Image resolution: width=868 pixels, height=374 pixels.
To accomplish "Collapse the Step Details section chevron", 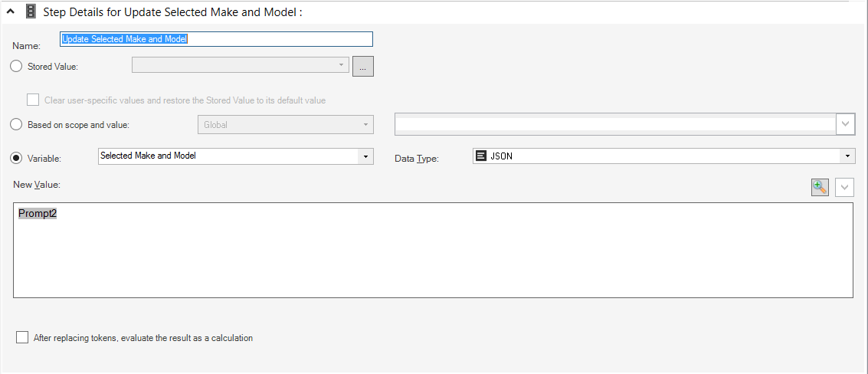I will tap(10, 11).
